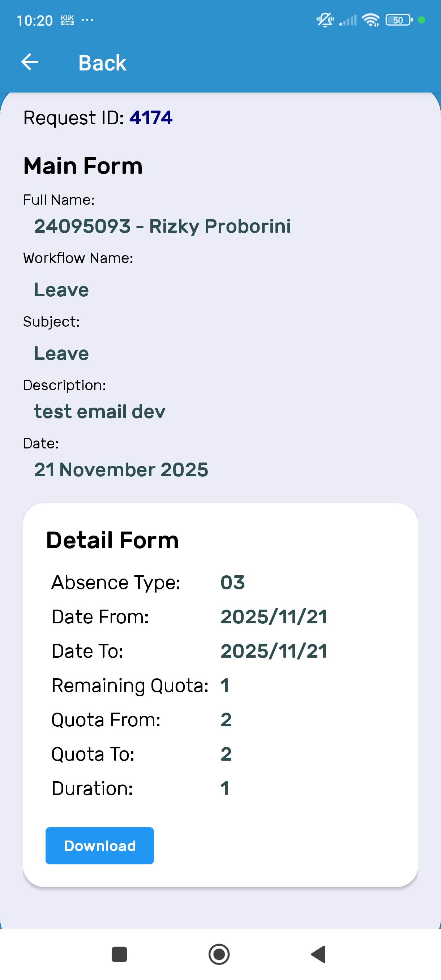Screen dimensions: 441x980
Task: Select request ID number 4174
Action: (x=151, y=117)
